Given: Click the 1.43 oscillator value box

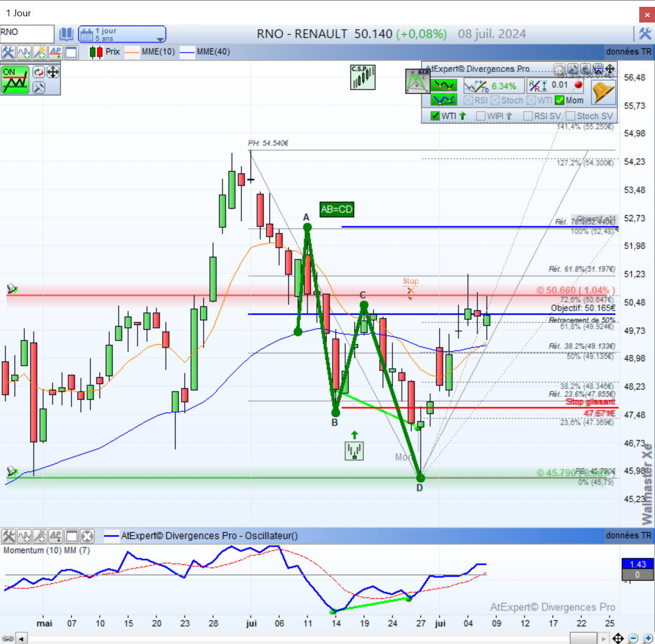Looking at the screenshot, I should tap(638, 564).
